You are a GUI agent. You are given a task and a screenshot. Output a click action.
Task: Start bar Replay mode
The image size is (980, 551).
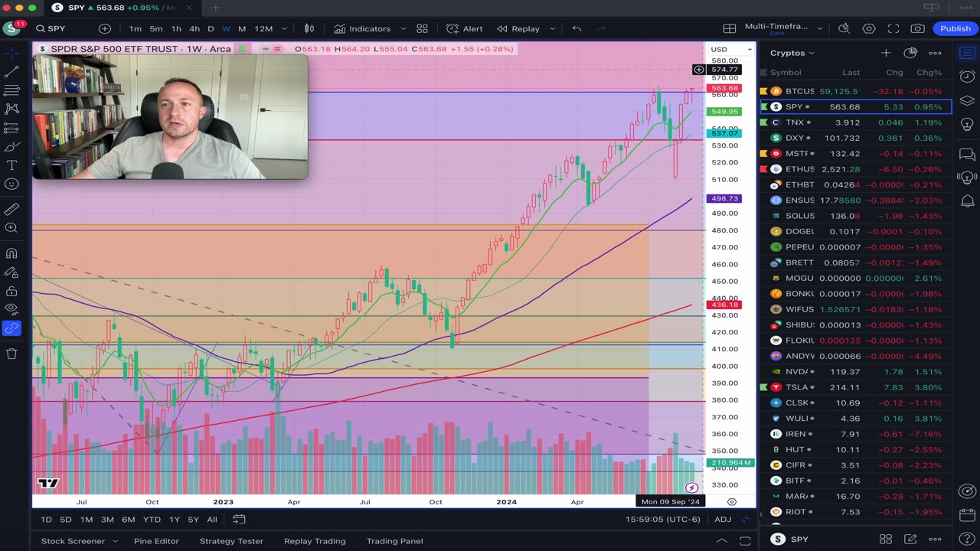click(x=518, y=28)
